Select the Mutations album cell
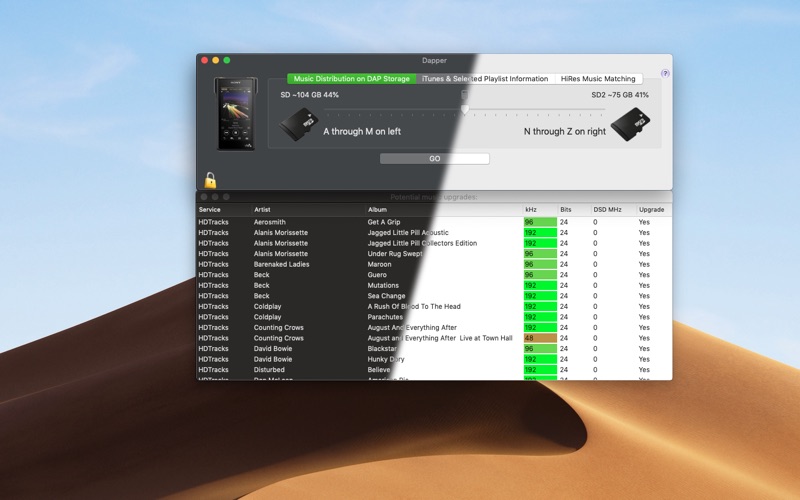Screen dimensions: 800x500 pyautogui.click(x=383, y=285)
